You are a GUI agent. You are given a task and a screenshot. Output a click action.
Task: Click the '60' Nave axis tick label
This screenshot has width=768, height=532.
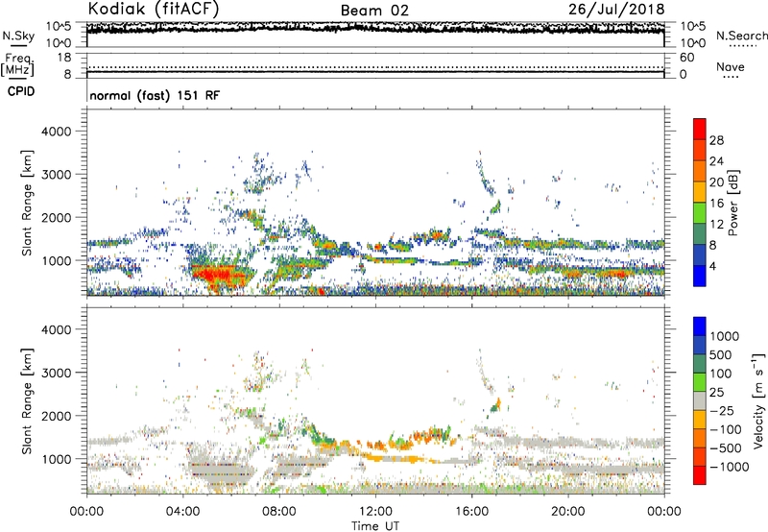coord(686,58)
